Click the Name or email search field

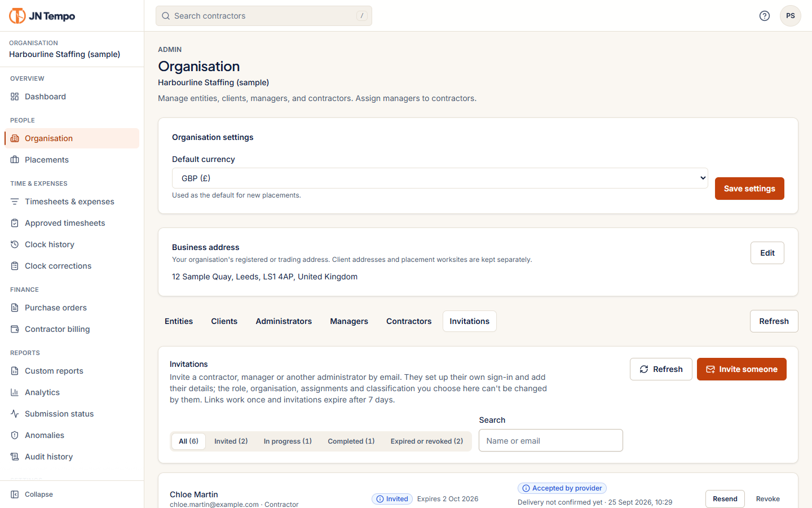pyautogui.click(x=551, y=440)
